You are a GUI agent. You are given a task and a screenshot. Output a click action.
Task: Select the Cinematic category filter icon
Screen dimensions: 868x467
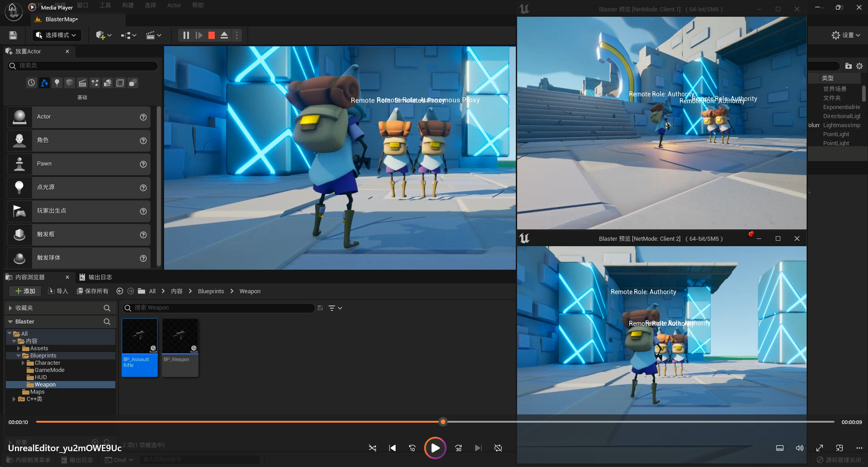(x=82, y=83)
